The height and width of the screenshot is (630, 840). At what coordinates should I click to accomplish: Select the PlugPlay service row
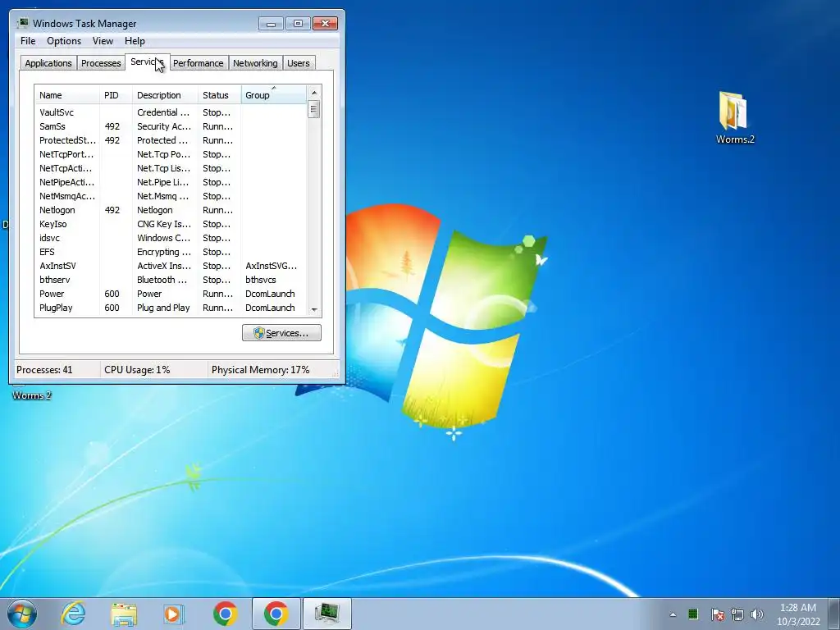pyautogui.click(x=171, y=308)
